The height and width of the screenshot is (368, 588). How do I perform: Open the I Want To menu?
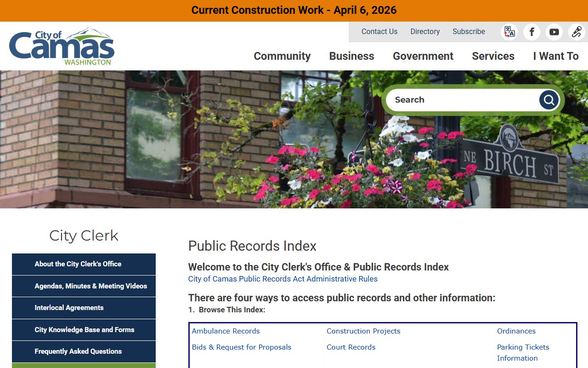click(556, 56)
